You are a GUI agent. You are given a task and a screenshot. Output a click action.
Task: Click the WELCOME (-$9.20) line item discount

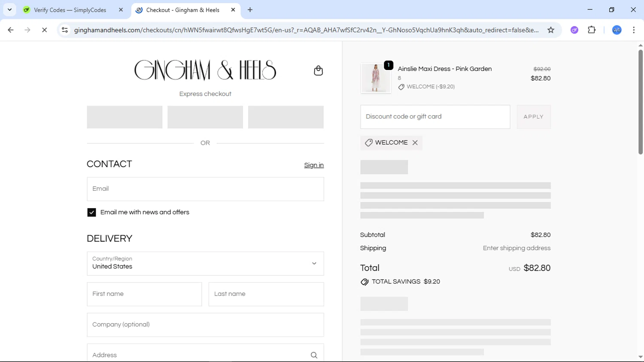(431, 87)
